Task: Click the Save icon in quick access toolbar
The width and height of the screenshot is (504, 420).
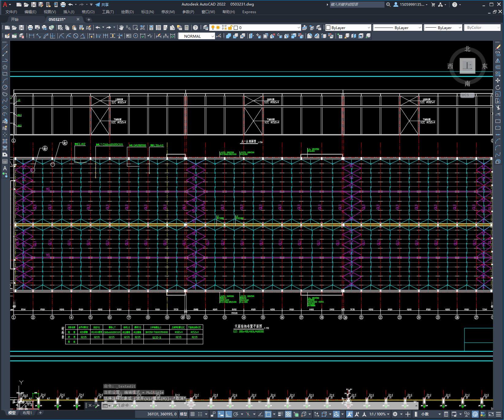Action: (x=34, y=4)
